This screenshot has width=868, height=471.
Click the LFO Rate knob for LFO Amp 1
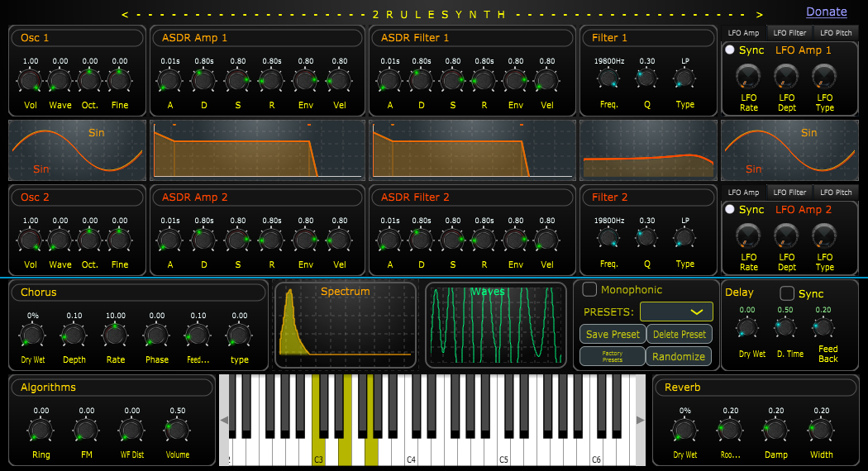748,77
